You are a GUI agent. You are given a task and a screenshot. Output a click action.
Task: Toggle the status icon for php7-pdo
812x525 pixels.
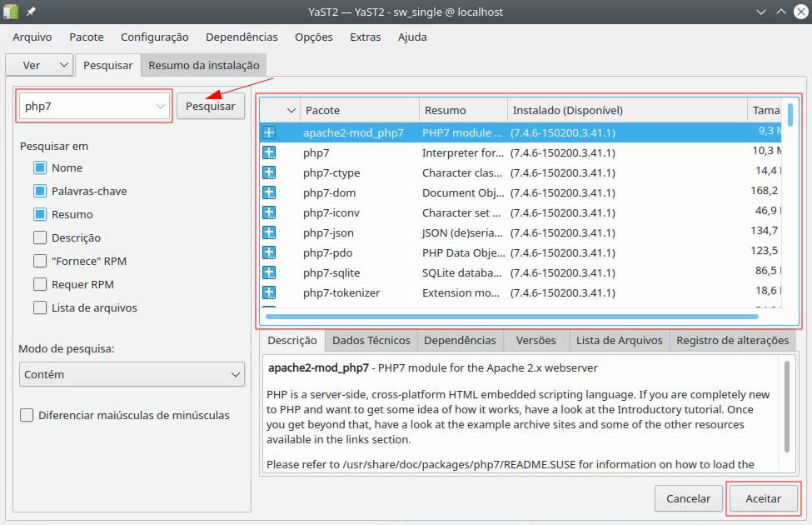(x=269, y=252)
